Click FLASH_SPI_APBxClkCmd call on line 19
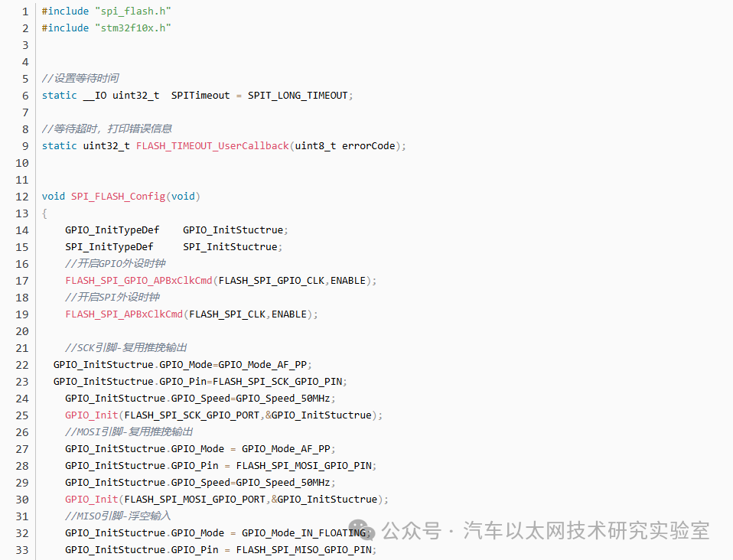733x560 pixels. pyautogui.click(x=125, y=314)
